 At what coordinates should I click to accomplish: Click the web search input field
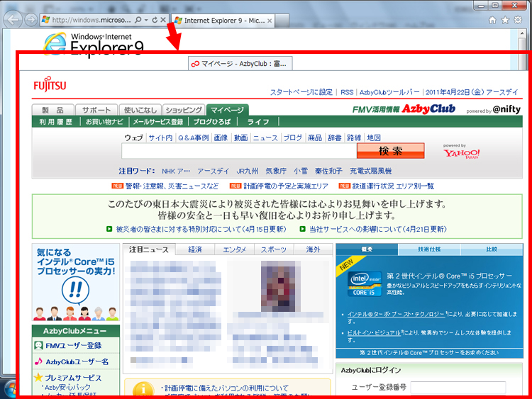(239, 151)
